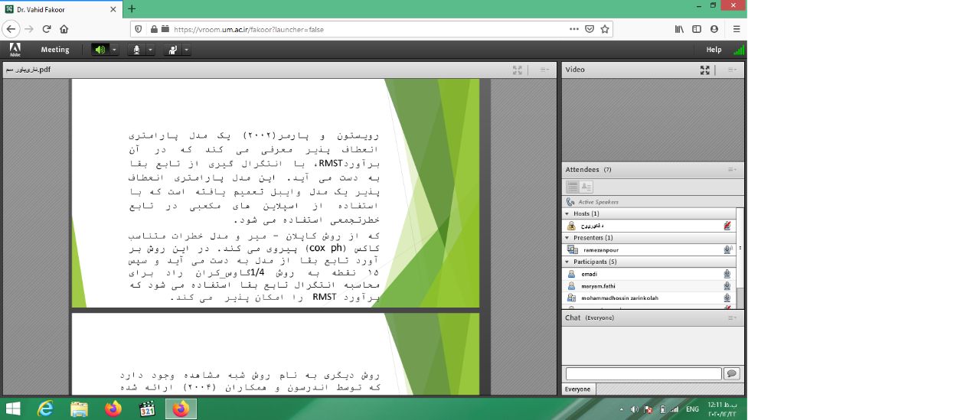Click the muted mic icon beside the host

tap(727, 226)
